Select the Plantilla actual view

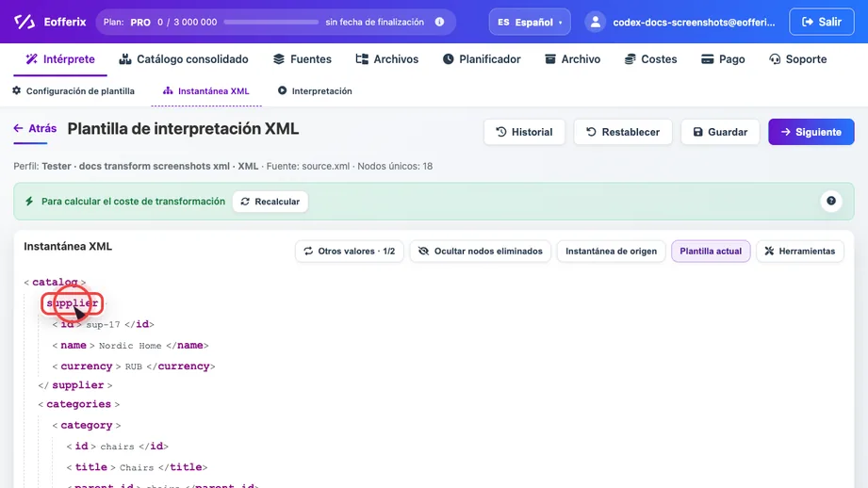[x=711, y=252]
